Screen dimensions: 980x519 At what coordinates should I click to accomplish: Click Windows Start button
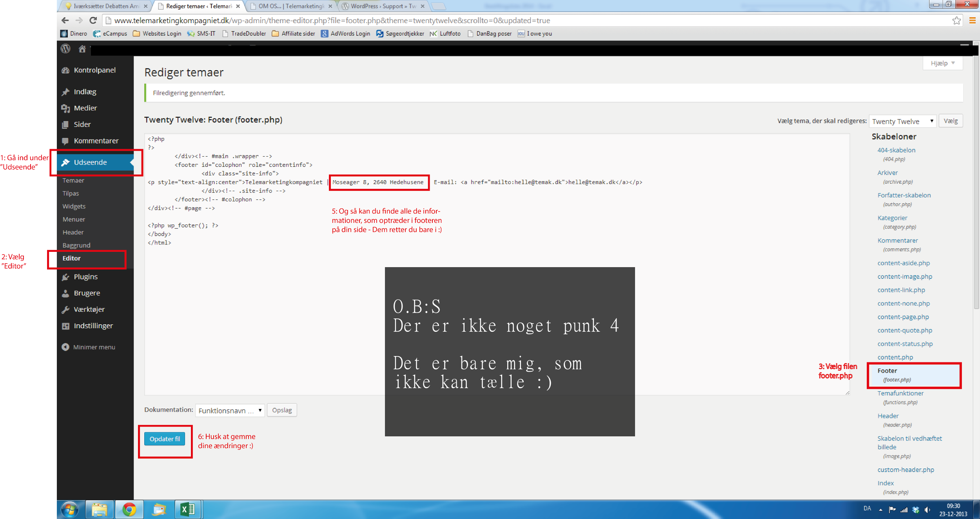coord(70,510)
